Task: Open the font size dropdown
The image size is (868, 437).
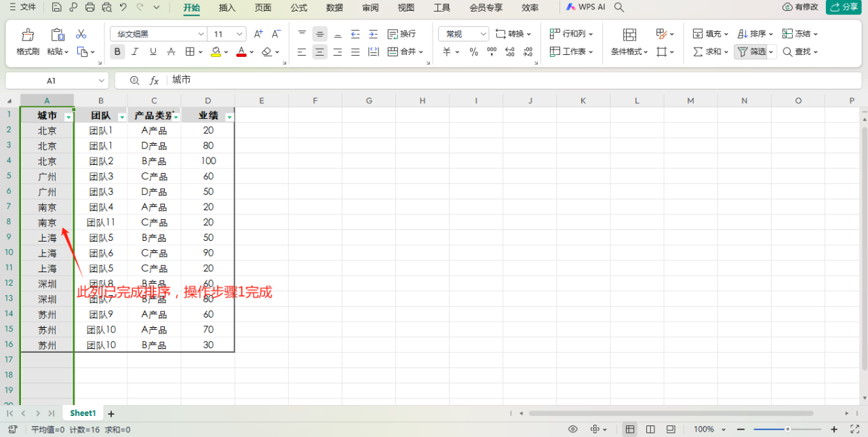Action: [240, 34]
